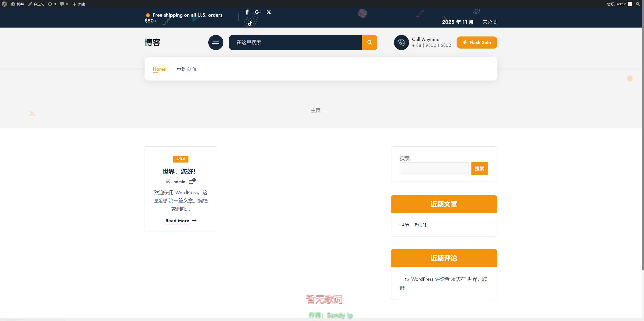Click the sidebar 搜索 submit button

pos(479,169)
